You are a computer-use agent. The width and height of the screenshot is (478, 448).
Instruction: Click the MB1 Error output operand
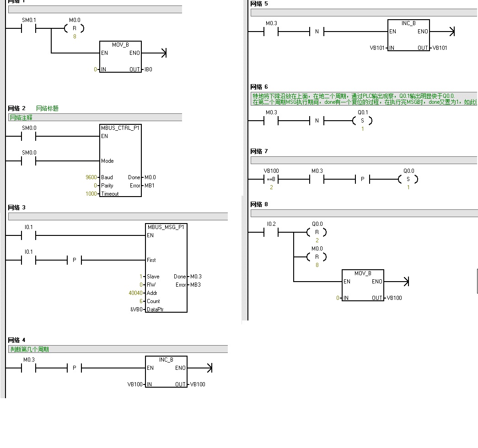150,186
